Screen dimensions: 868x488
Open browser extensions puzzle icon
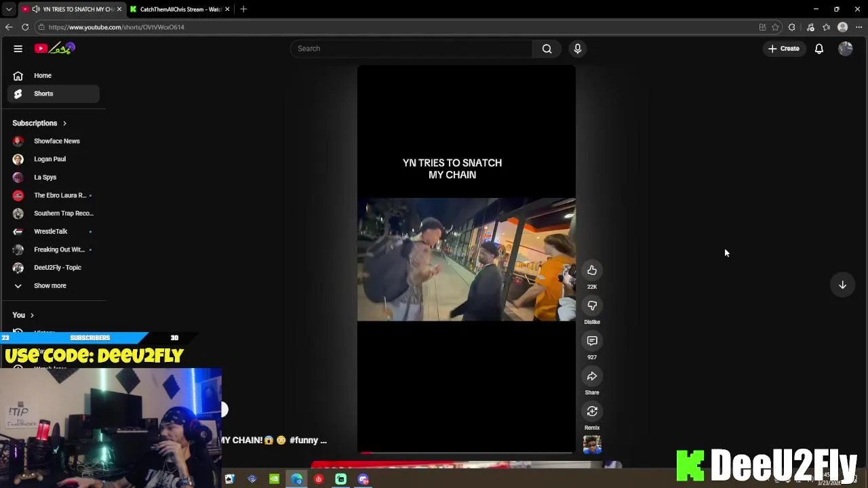coord(792,27)
